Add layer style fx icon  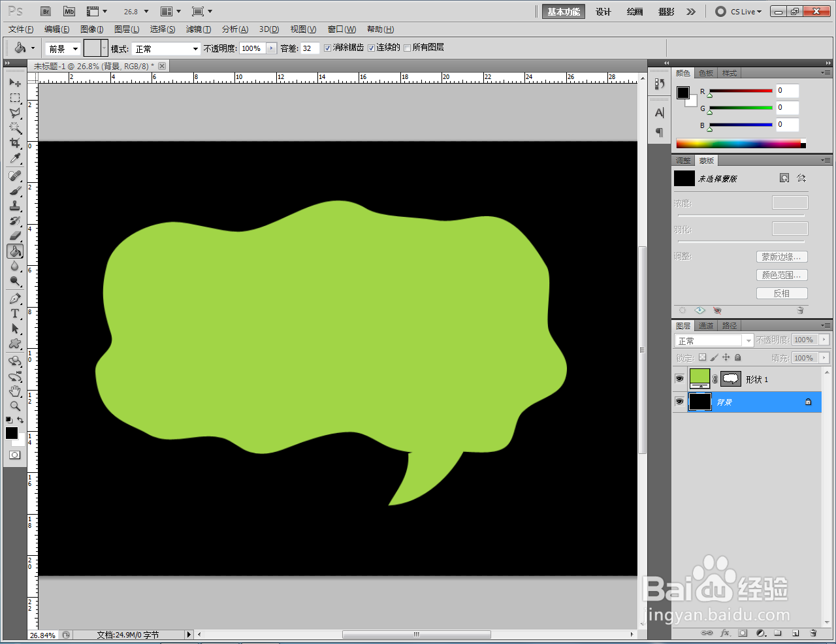[x=725, y=633]
